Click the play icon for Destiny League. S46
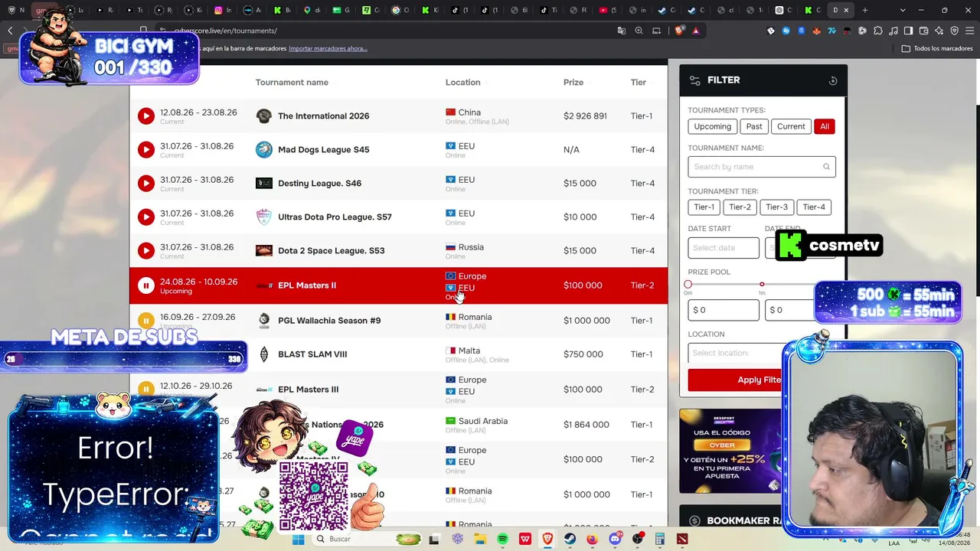 click(x=146, y=184)
